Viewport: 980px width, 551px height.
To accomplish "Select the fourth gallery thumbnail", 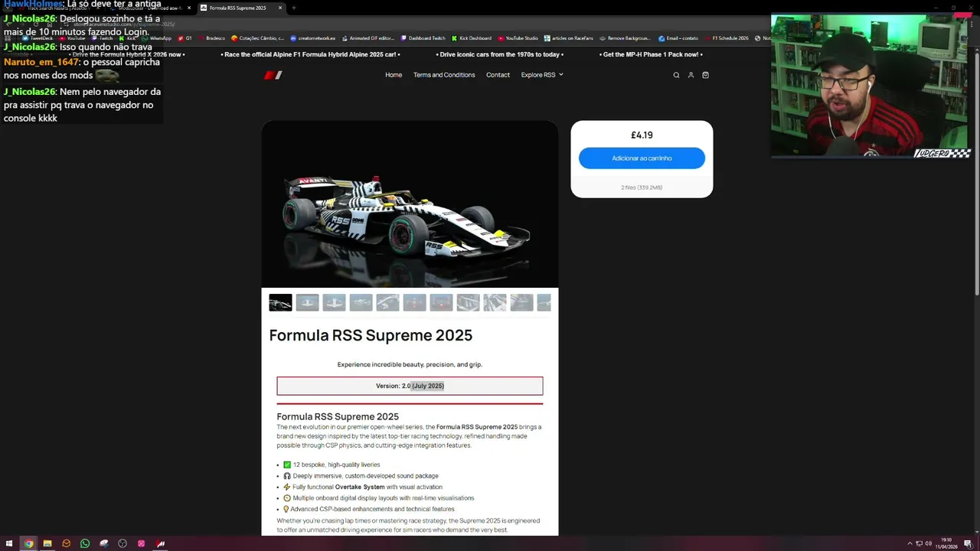I will (x=361, y=302).
